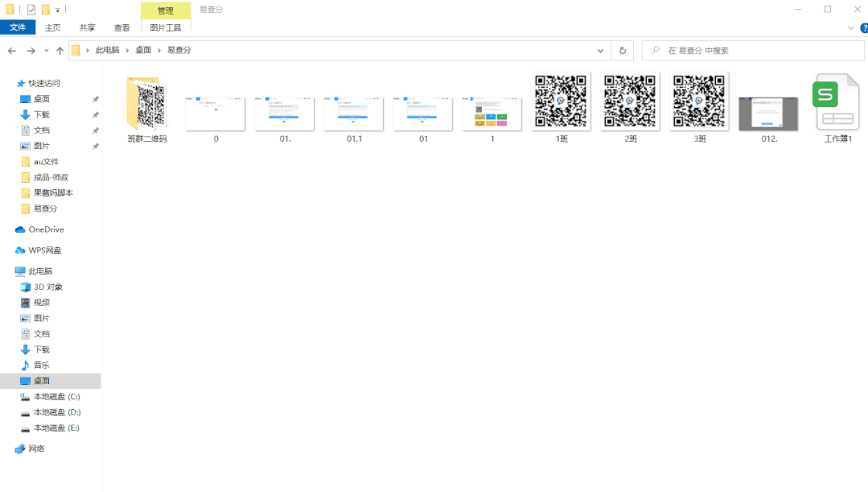
Task: Go forward with the forward arrow
Action: tap(31, 51)
